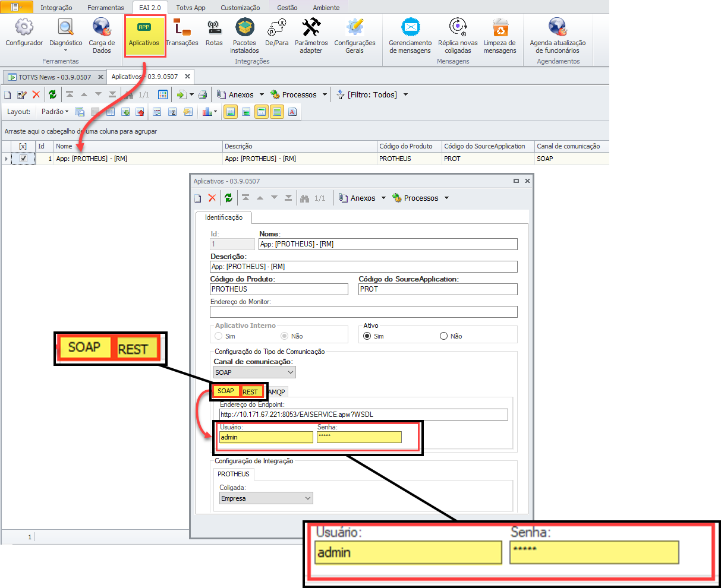Click the chart icon in Layout toolbar
The image size is (721, 588).
[x=207, y=112]
